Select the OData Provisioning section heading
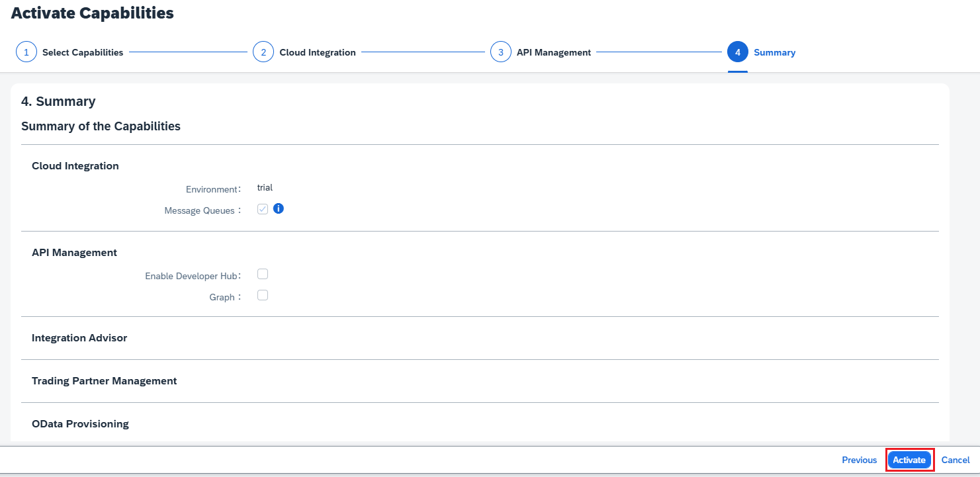 tap(80, 424)
